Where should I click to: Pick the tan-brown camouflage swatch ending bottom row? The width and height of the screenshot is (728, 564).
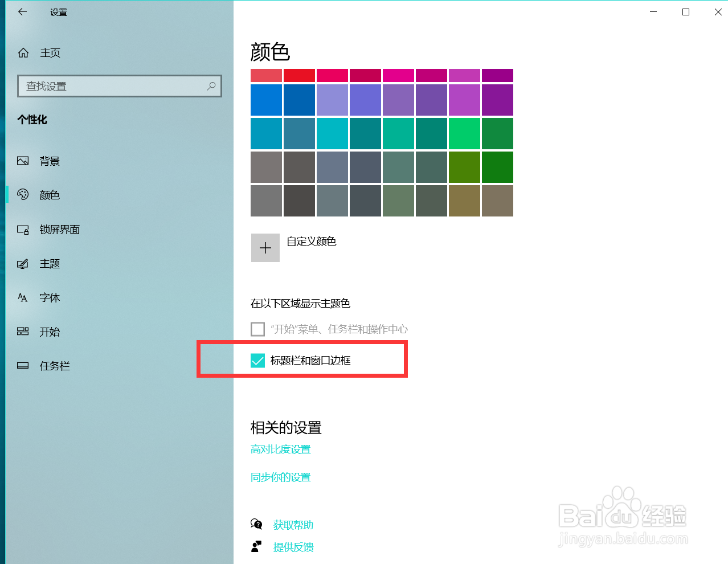tap(497, 201)
